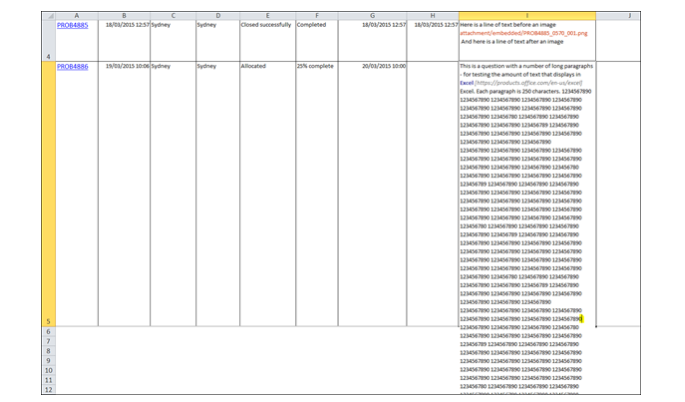Screen dimensions: 685x402
Task: Select row 10 header
Action: click(x=49, y=370)
